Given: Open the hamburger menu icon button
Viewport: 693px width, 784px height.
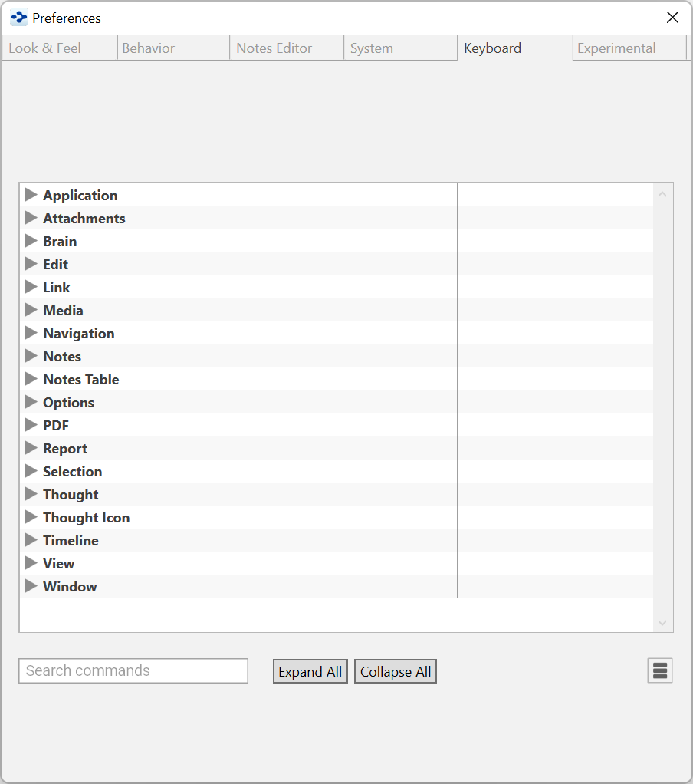Looking at the screenshot, I should point(659,671).
